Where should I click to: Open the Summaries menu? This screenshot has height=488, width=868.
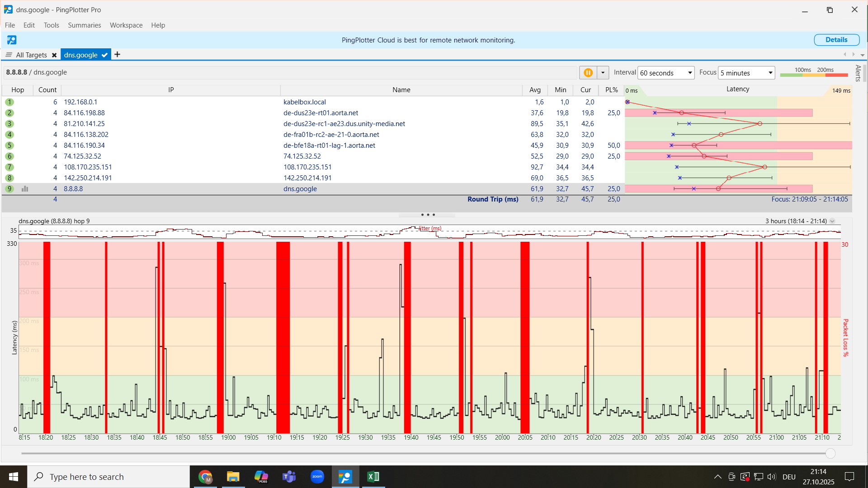pos(84,25)
